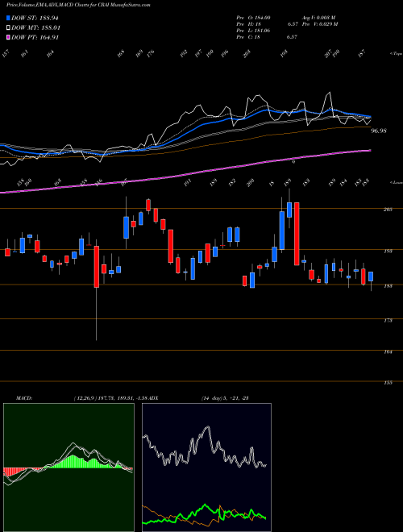Viewport: 403px width, 532px height.
Task: Click the 'Pre V: 0.029 M' value
Action: 319,24
